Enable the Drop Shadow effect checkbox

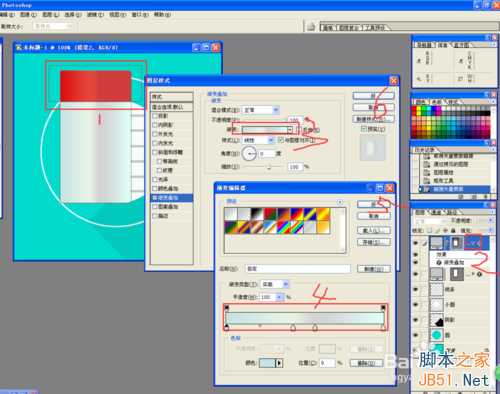tap(155, 116)
